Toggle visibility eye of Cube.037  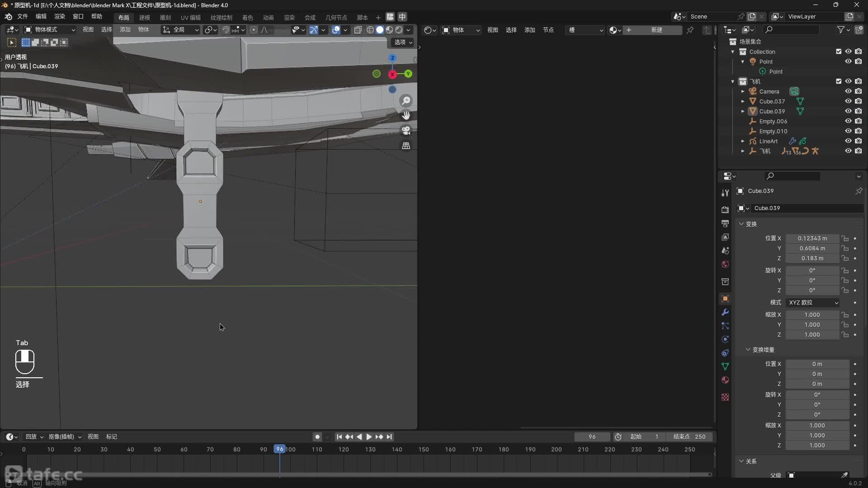pos(848,101)
